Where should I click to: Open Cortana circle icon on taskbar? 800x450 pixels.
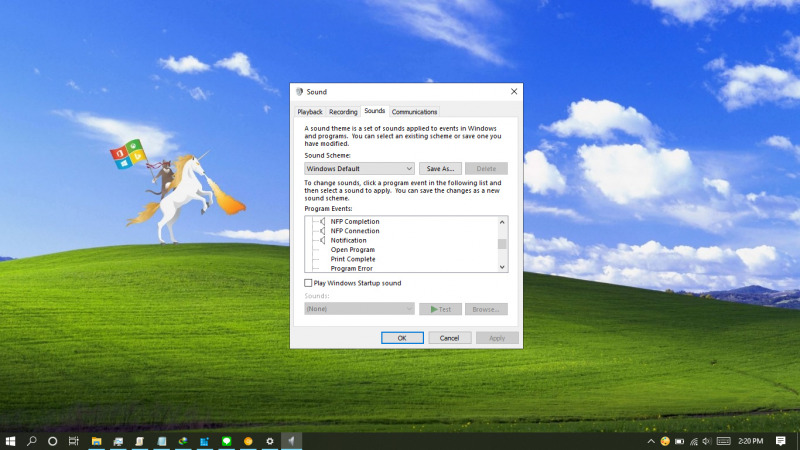[53, 441]
